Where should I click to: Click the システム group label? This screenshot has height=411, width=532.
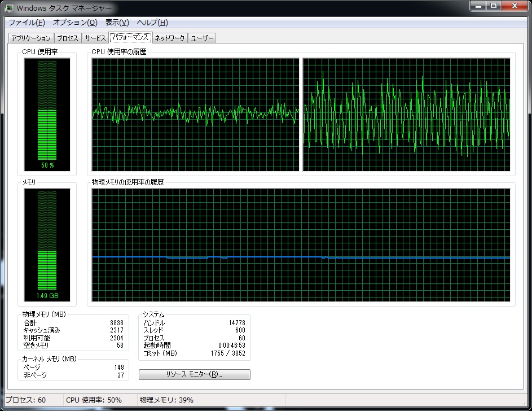153,314
